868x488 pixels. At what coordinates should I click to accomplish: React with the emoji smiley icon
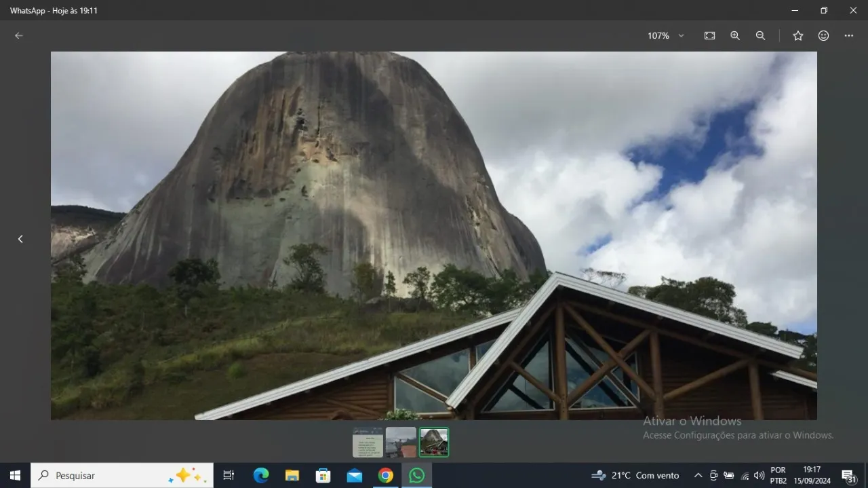click(823, 36)
